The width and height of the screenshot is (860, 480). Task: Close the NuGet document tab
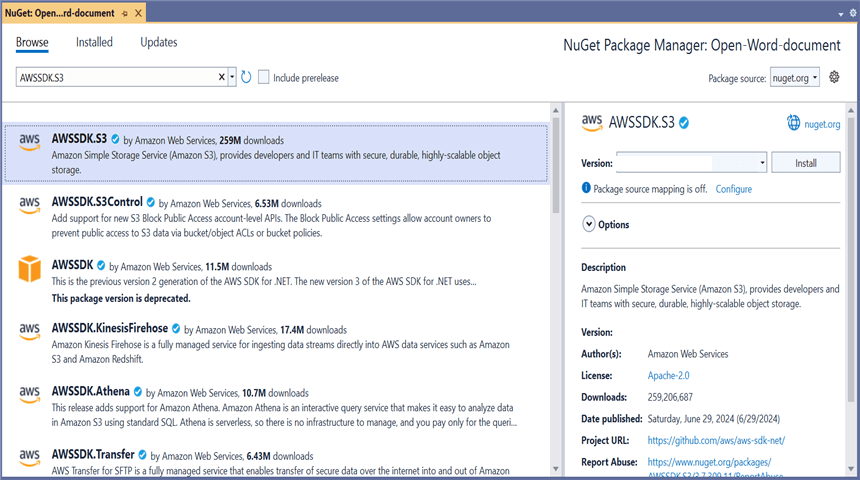(x=139, y=13)
